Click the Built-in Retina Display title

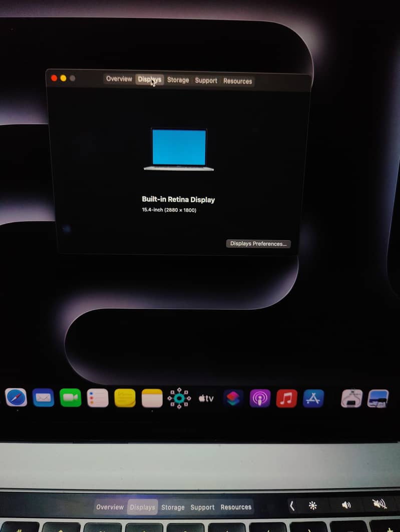(178, 200)
